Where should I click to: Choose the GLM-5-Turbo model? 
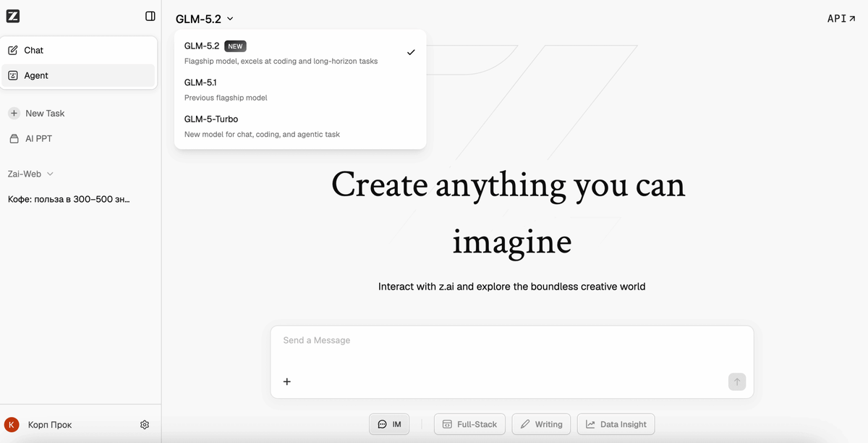coord(300,126)
